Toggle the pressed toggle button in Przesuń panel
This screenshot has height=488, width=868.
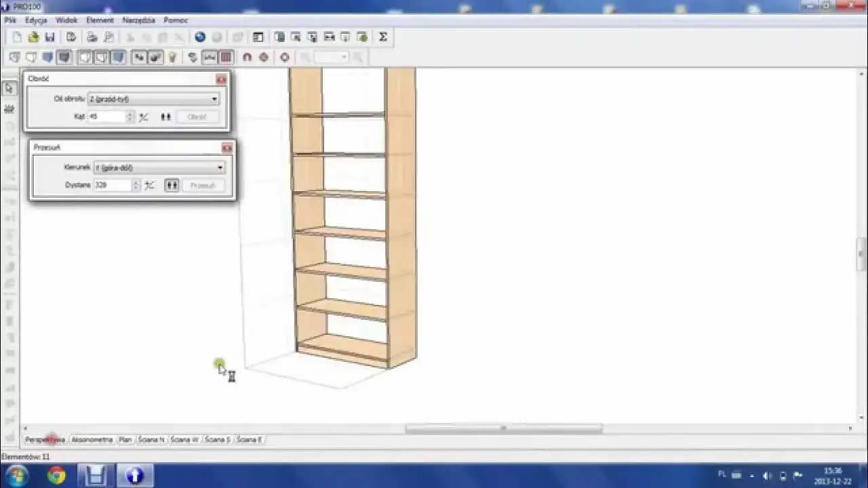pyautogui.click(x=172, y=185)
